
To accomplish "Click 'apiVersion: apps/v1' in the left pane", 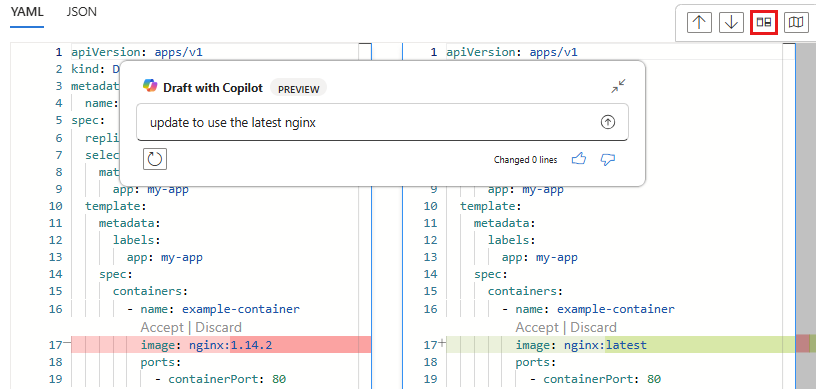I will 137,52.
